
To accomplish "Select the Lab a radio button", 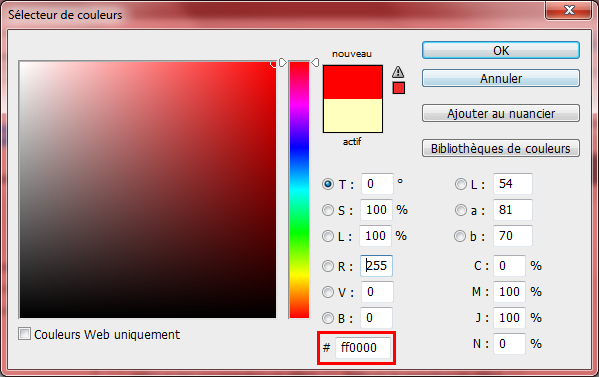I will pyautogui.click(x=461, y=210).
